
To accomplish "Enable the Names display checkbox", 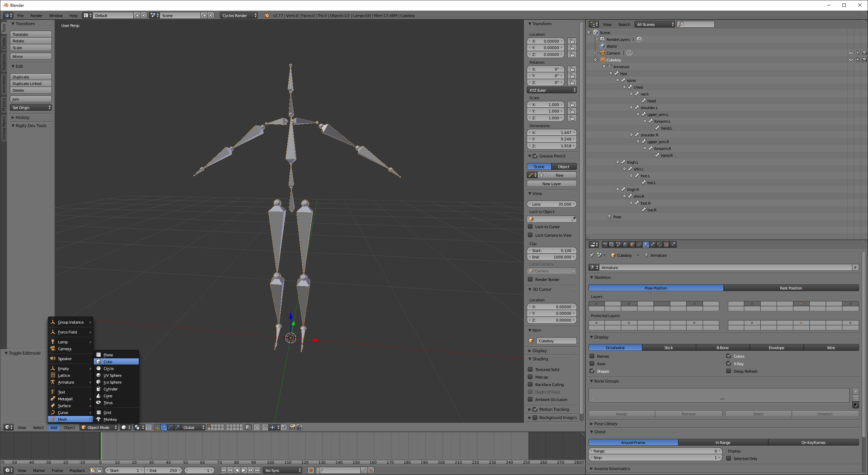I will click(x=592, y=356).
